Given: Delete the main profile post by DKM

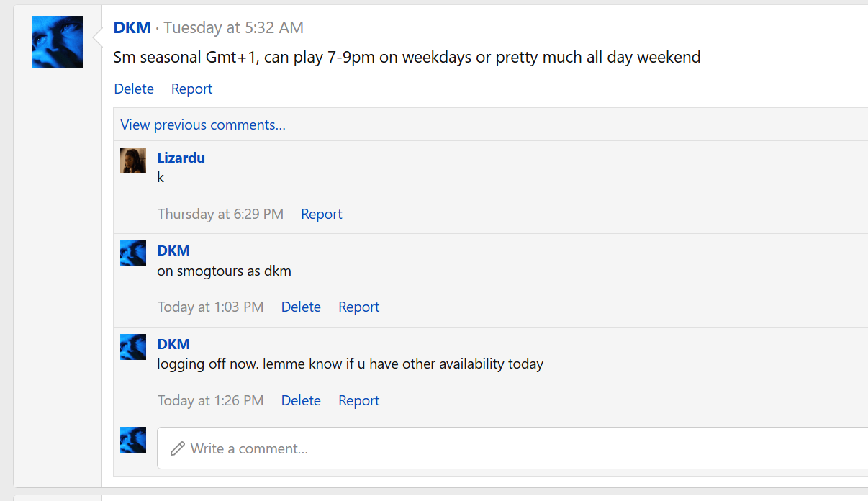Looking at the screenshot, I should pyautogui.click(x=134, y=89).
